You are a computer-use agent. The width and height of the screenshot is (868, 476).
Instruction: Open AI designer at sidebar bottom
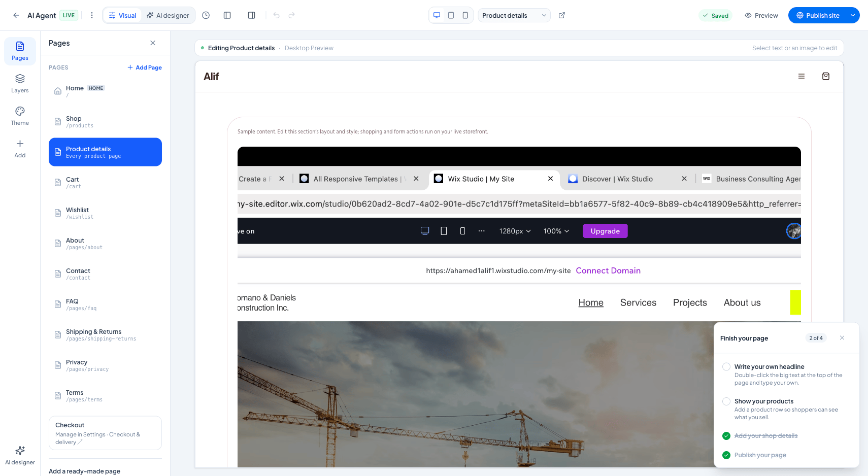(x=20, y=455)
